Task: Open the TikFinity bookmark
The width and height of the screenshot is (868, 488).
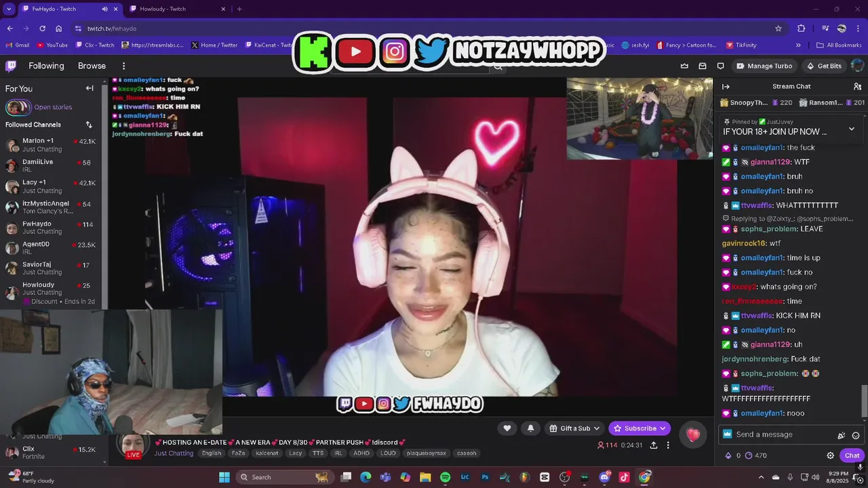Action: (741, 45)
